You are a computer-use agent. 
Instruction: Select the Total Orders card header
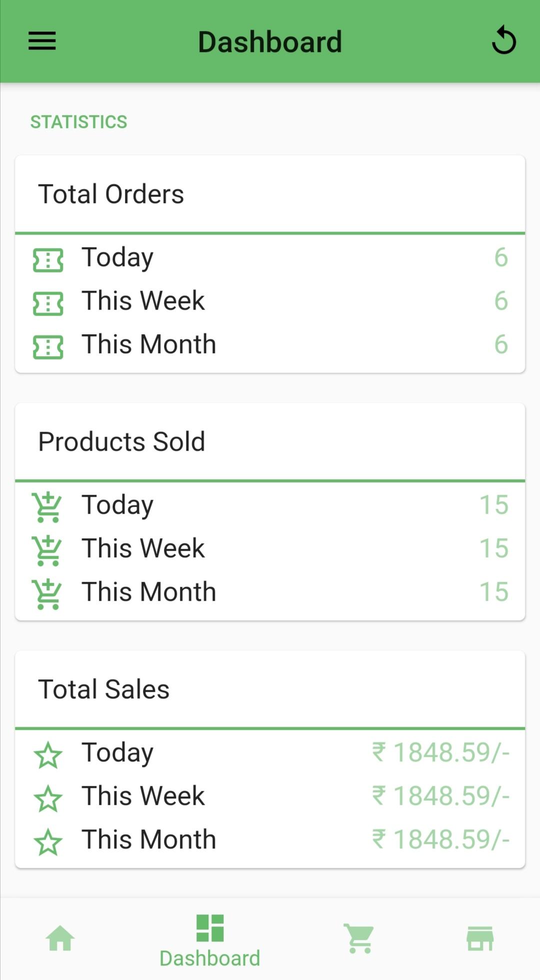pos(270,194)
